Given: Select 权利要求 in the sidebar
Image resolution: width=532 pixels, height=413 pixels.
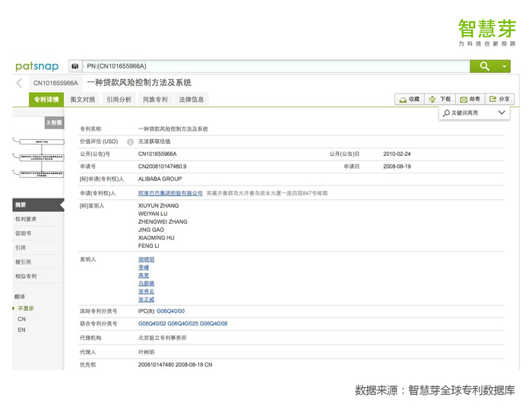Looking at the screenshot, I should [x=38, y=219].
